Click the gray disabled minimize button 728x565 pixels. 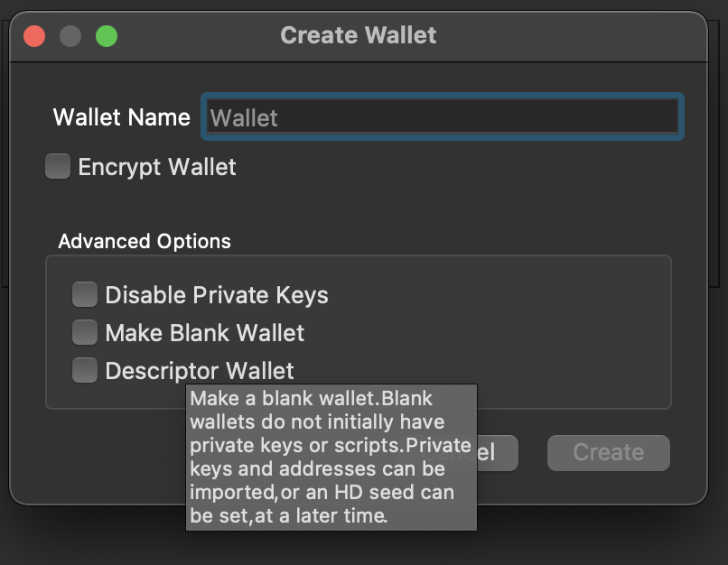70,36
